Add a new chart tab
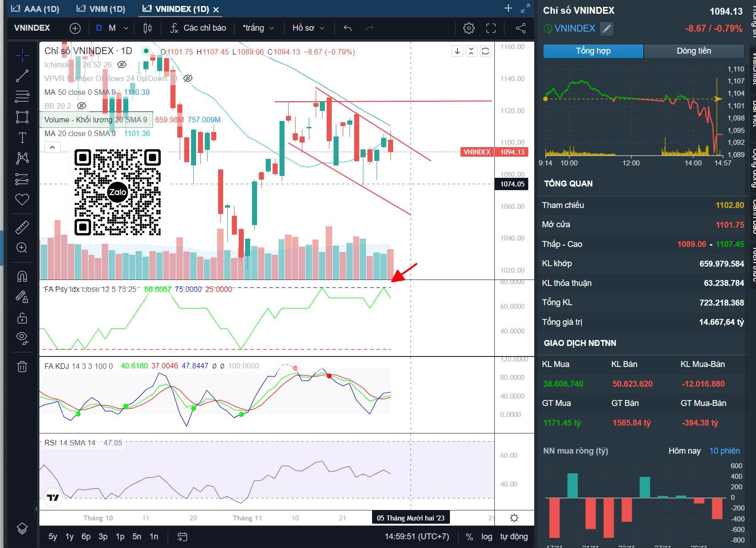The width and height of the screenshot is (756, 548). point(508,8)
